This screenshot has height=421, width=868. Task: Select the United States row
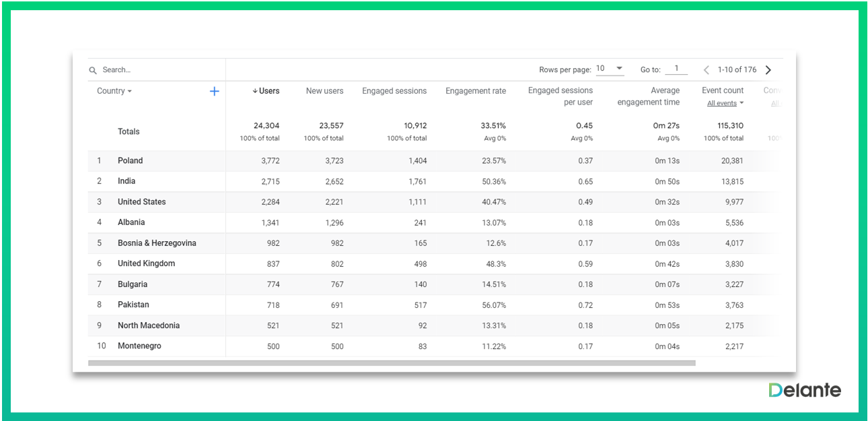(141, 202)
